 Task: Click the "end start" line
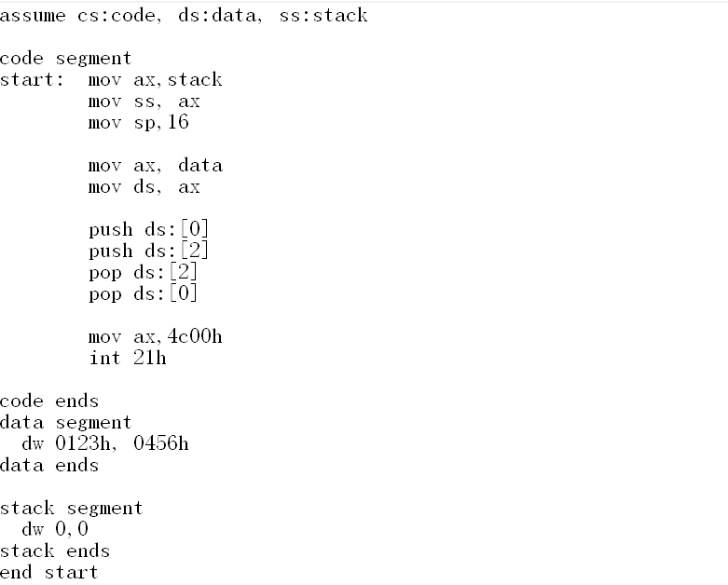click(x=48, y=572)
